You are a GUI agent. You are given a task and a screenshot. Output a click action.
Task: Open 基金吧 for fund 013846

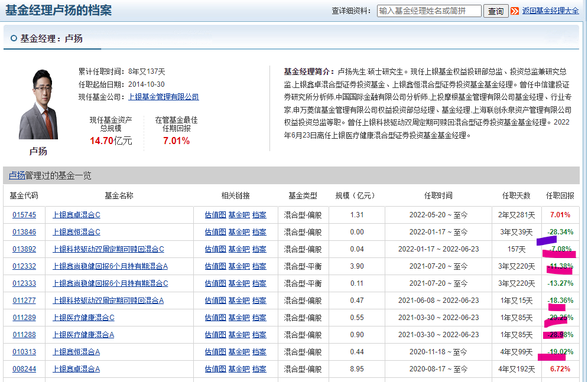click(x=239, y=232)
